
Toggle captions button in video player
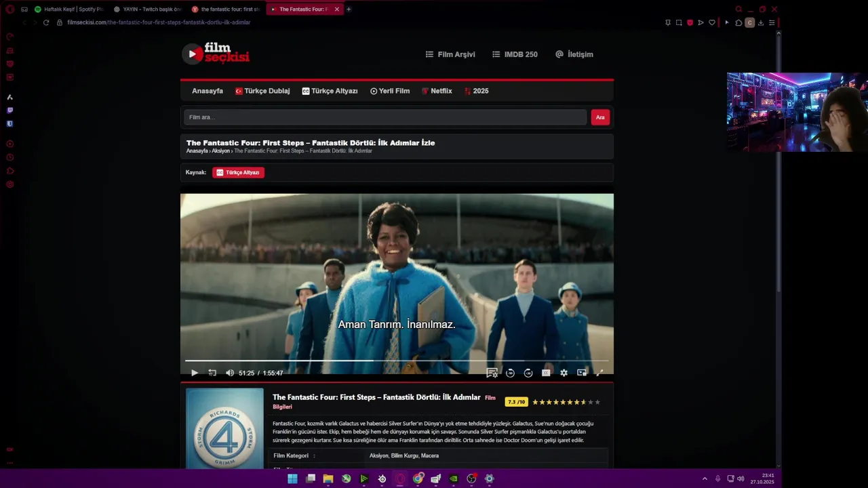pos(546,373)
